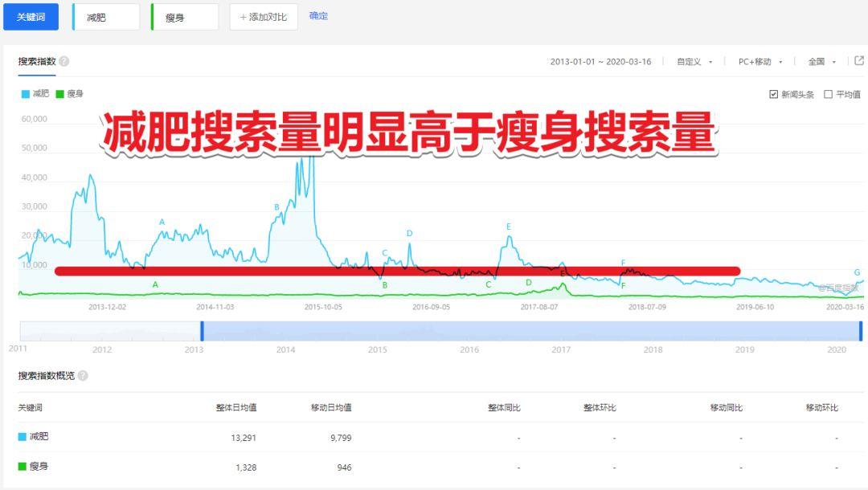Expand the PC+移动 device dropdown

(759, 62)
